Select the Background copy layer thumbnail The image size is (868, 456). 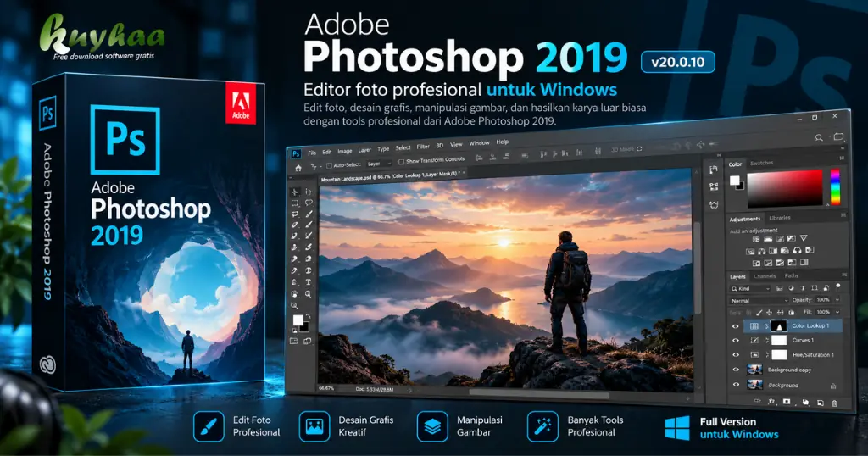[x=754, y=369]
